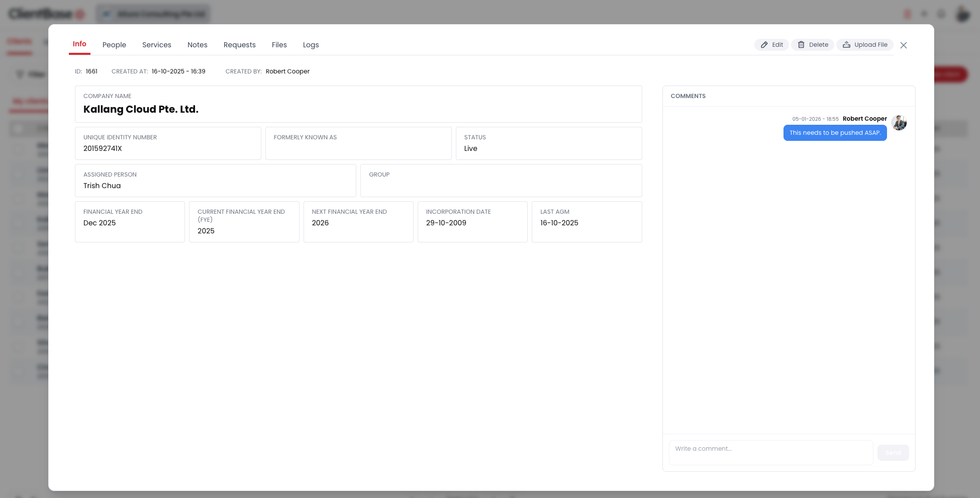Open the profile avatar in the top-right header
The image size is (980, 498).
click(x=962, y=14)
